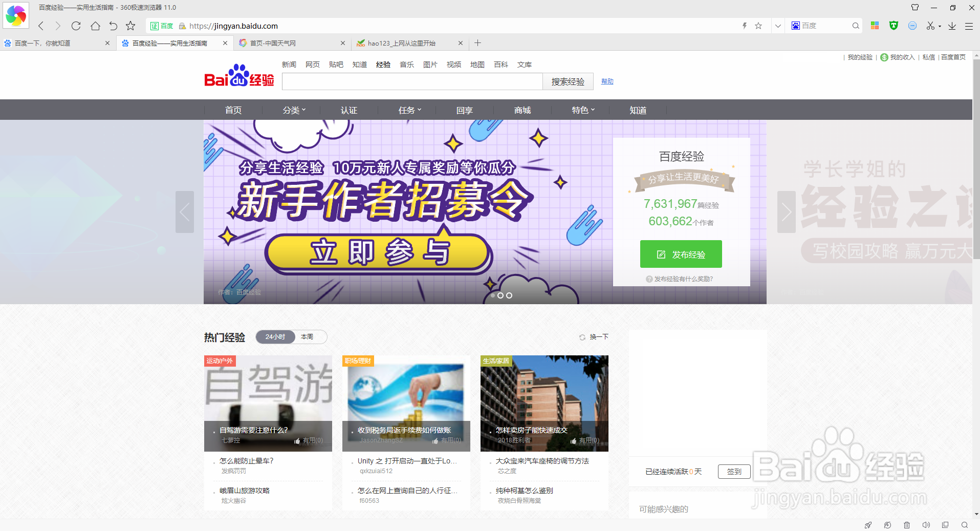Switch hot experiences to 本周 view
The height and width of the screenshot is (531, 980).
(x=307, y=336)
